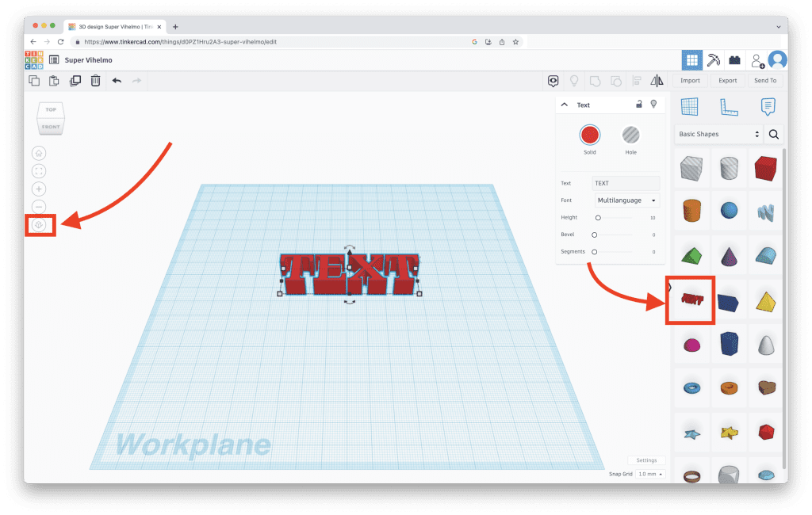Click the Duplicate and repeat icon
The width and height of the screenshot is (812, 515).
point(75,80)
